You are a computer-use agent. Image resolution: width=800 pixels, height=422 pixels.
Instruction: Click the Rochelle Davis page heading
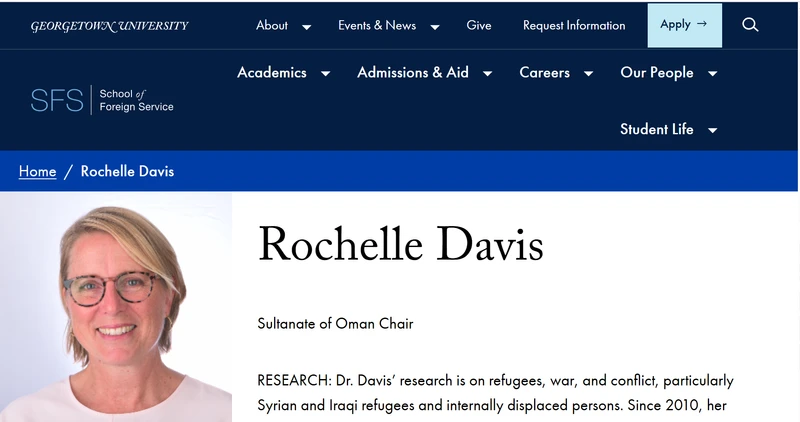pyautogui.click(x=401, y=244)
